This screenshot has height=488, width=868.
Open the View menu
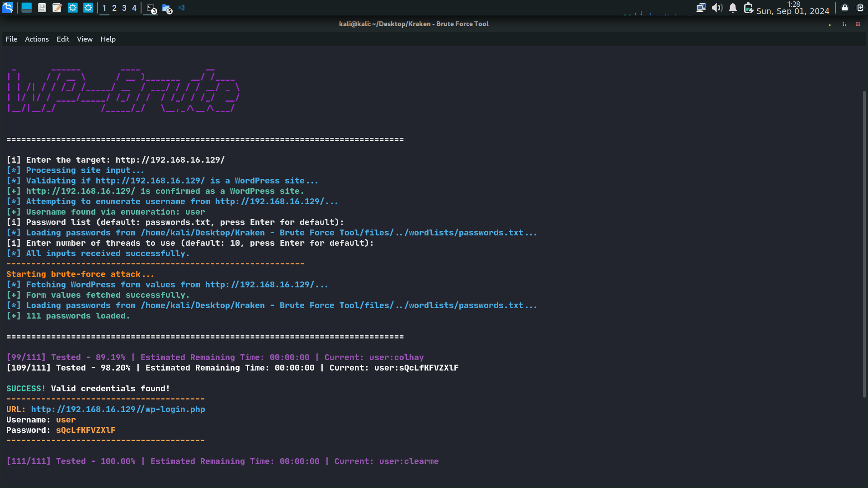pyautogui.click(x=85, y=39)
